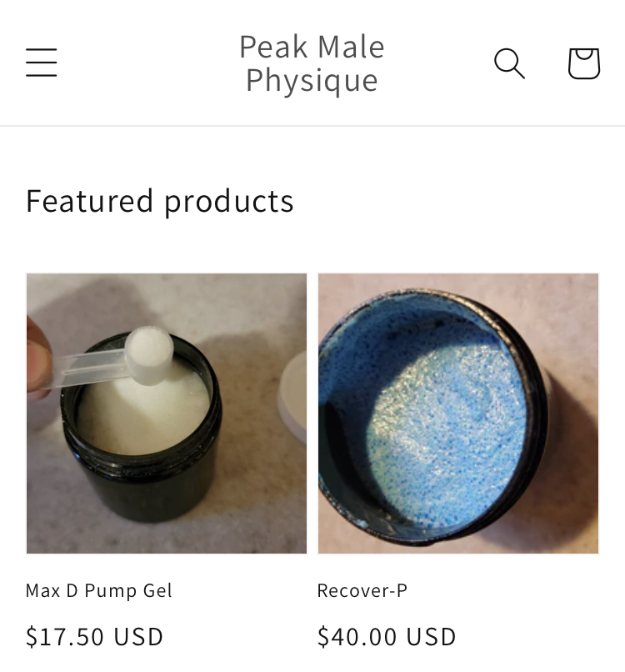Click the word Physique in store name
Viewport: 625px width, 672px height.
click(312, 80)
